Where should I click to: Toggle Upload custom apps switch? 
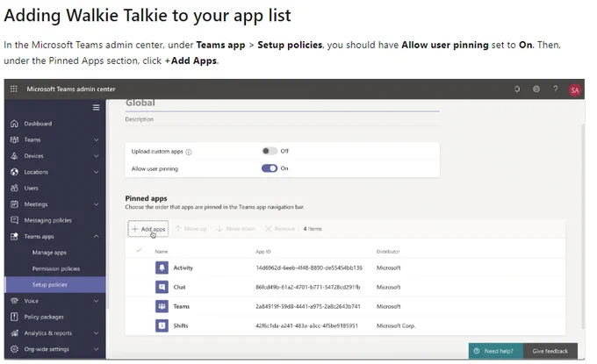[x=270, y=151]
